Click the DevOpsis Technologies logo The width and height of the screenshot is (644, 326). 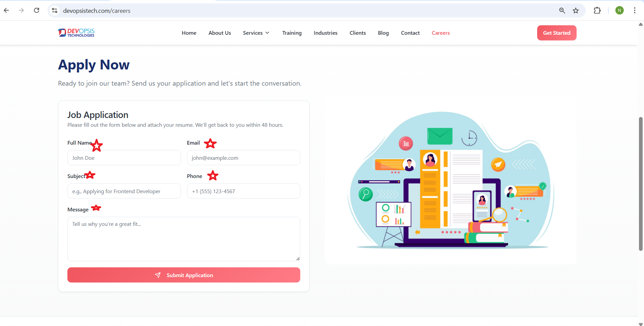(x=76, y=33)
